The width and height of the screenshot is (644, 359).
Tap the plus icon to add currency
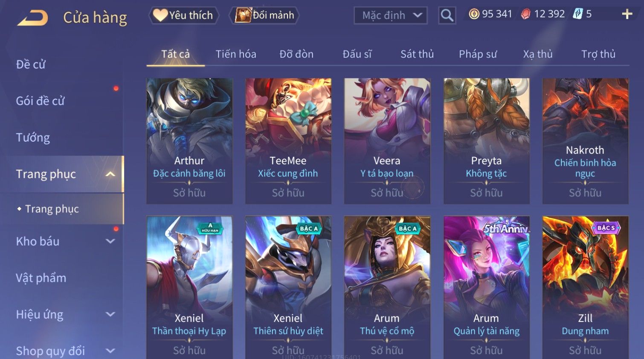pos(627,14)
